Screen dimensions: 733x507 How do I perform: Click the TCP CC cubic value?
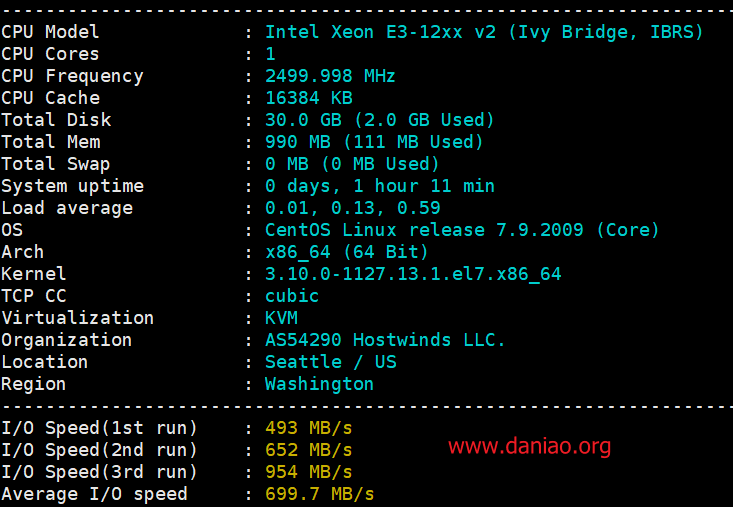292,296
